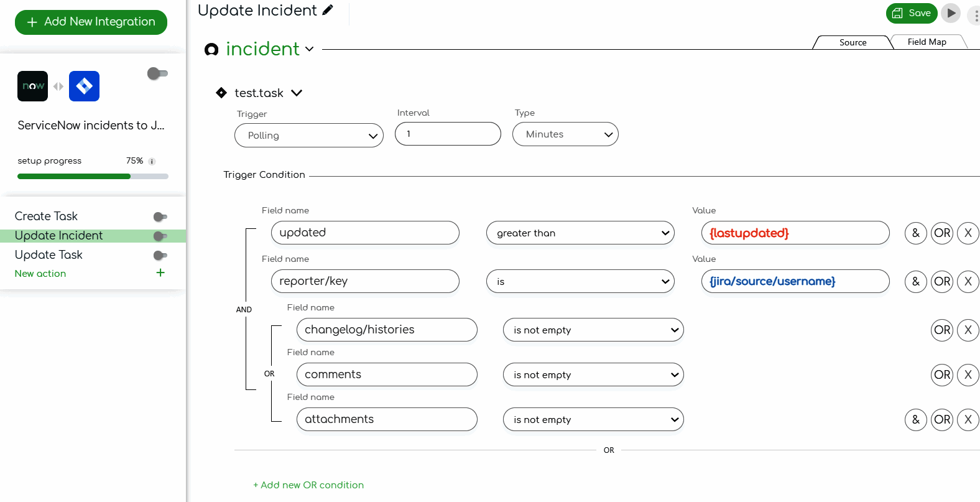Click Add New Integration button
980x502 pixels.
tap(91, 22)
